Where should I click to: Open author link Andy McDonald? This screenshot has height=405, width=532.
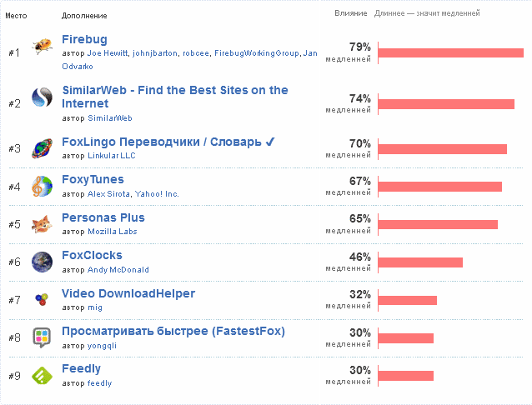(118, 270)
